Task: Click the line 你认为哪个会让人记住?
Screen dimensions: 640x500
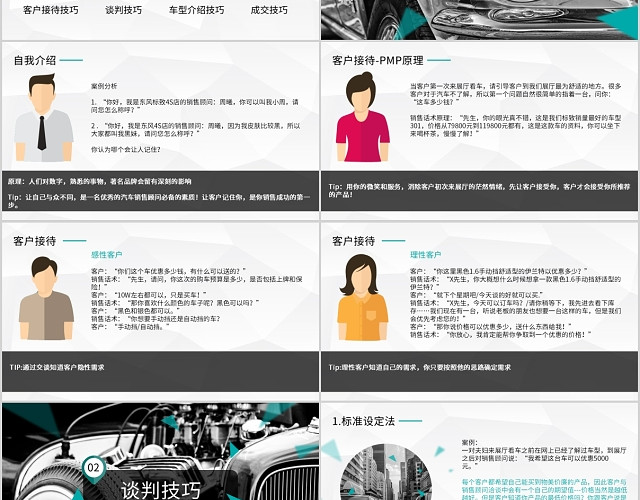Action: 126,149
